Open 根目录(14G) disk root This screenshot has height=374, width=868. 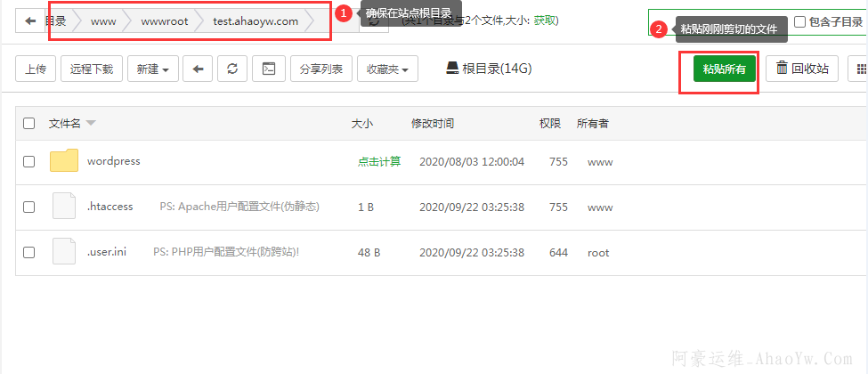(x=489, y=69)
